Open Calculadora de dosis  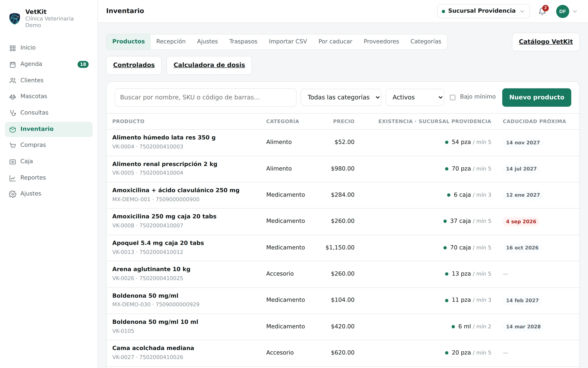pos(209,65)
